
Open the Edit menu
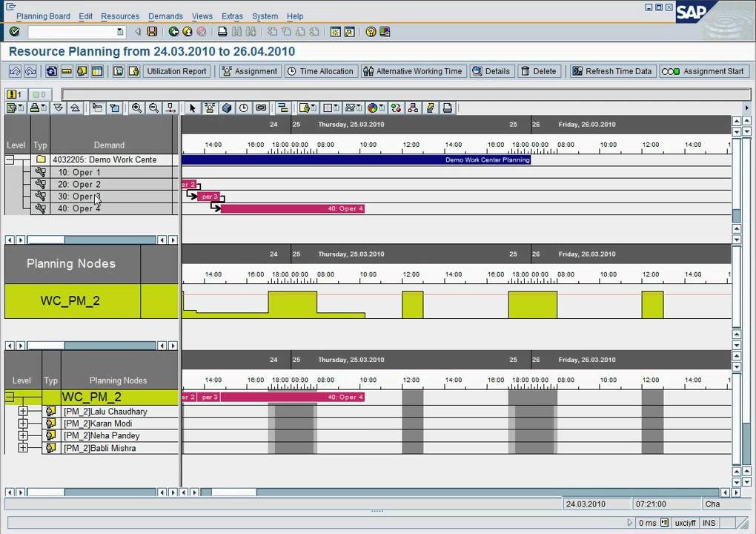(86, 16)
